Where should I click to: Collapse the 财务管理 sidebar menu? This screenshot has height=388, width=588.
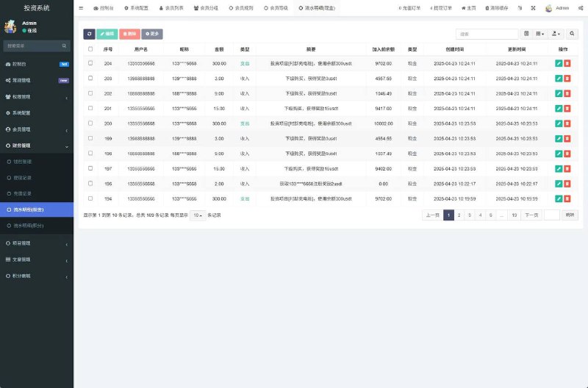[x=37, y=145]
